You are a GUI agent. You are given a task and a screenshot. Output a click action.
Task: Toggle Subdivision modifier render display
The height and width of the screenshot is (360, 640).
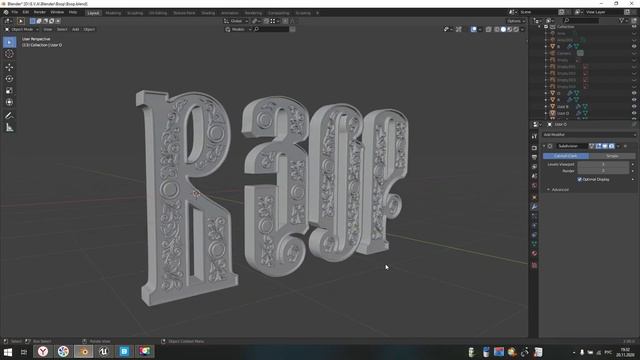(x=611, y=146)
